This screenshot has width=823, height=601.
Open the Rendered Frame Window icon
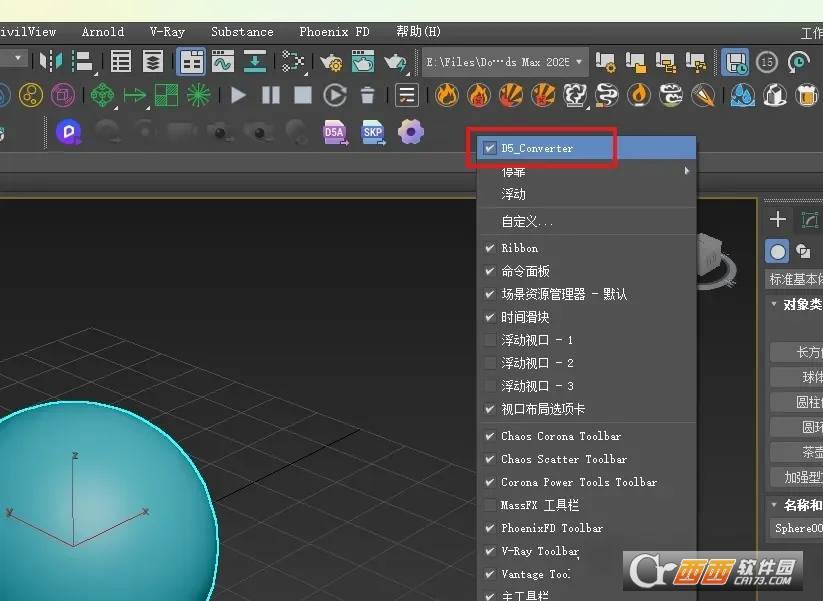coord(363,62)
